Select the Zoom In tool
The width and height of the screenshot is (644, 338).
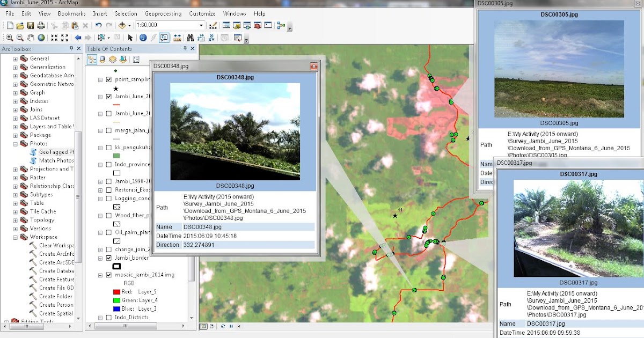pyautogui.click(x=10, y=38)
